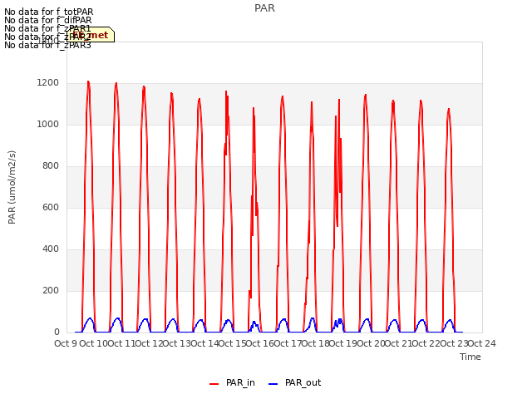Image resolution: width=532 pixels, height=399 pixels.
Task: Click the 200 y-axis tick label
Action: 51,290
